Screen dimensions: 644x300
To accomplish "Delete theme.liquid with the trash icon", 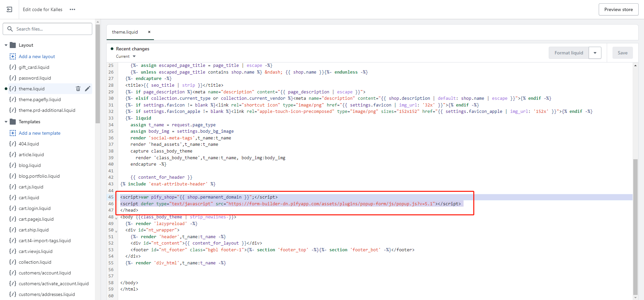I will [x=78, y=89].
